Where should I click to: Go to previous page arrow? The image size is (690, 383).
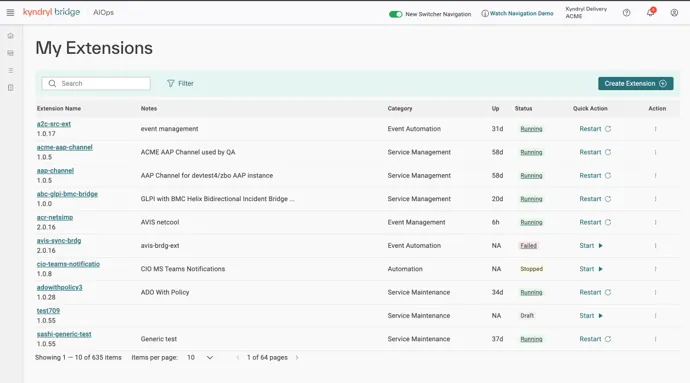pyautogui.click(x=238, y=357)
